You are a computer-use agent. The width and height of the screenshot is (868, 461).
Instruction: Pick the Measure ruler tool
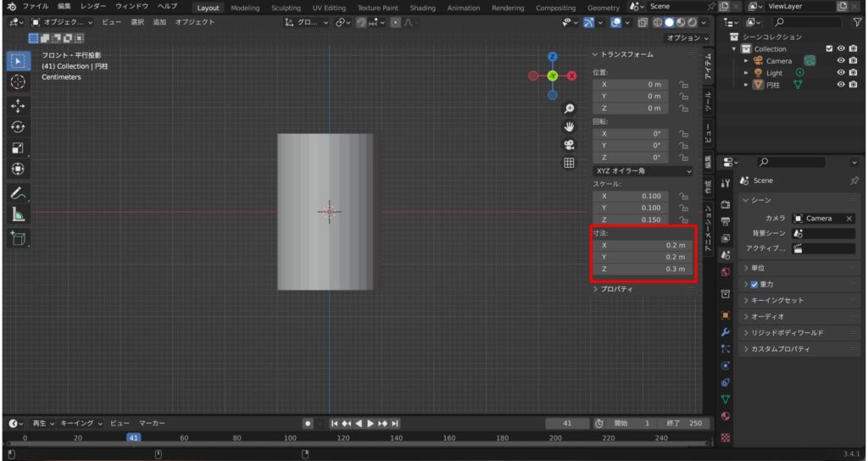(x=18, y=215)
